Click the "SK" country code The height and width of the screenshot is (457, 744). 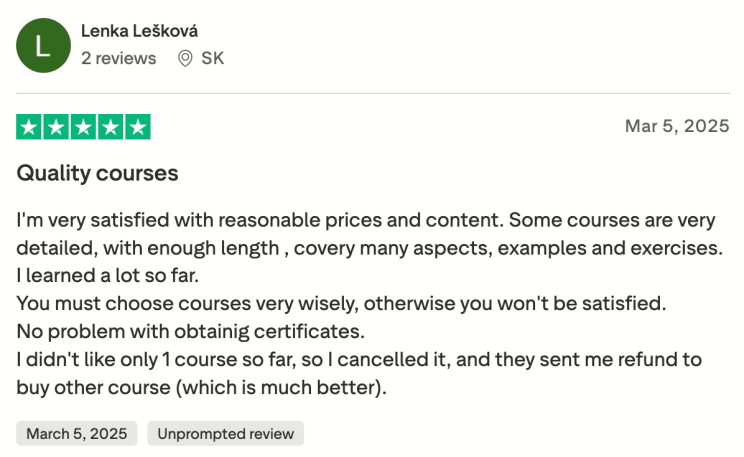(x=213, y=58)
